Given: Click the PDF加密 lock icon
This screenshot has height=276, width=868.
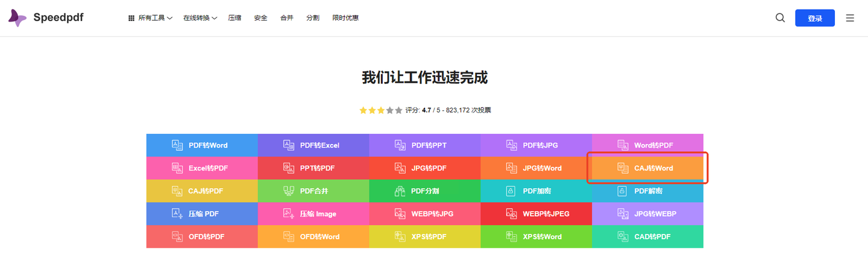Looking at the screenshot, I should point(511,191).
